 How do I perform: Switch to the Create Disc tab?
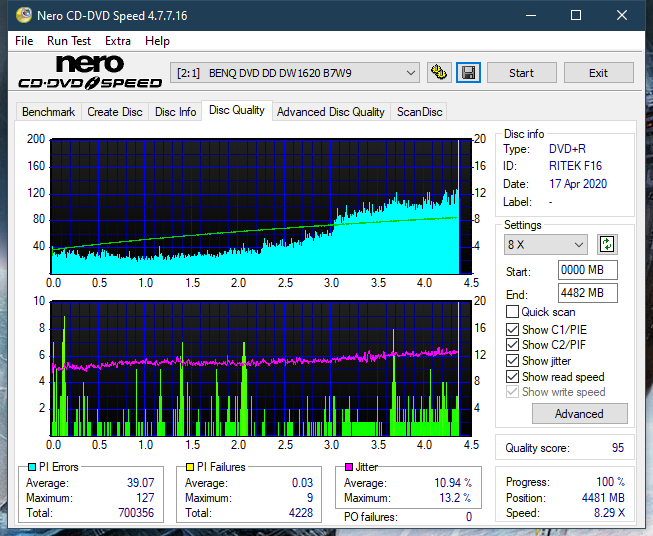tap(115, 112)
